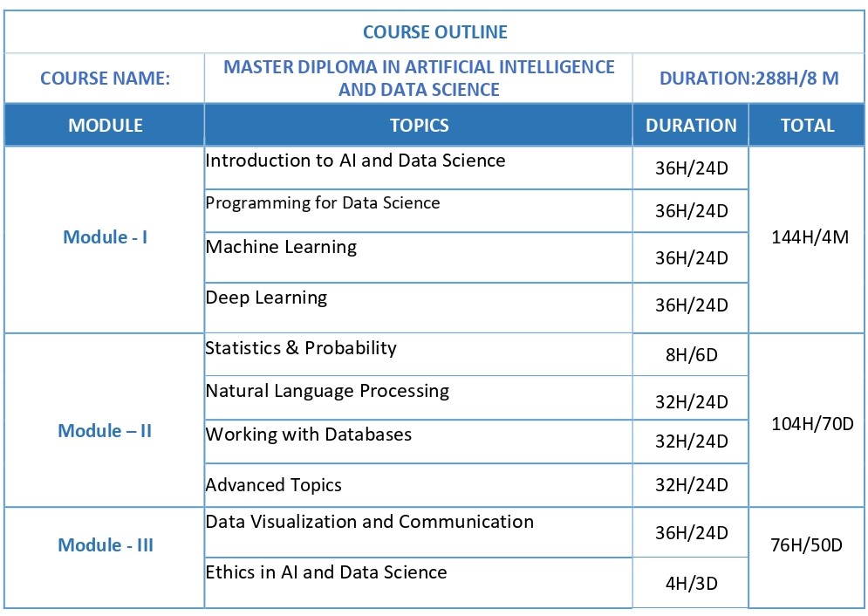The height and width of the screenshot is (616, 868).
Task: Click the Master Diploma course title text
Action: [x=419, y=79]
